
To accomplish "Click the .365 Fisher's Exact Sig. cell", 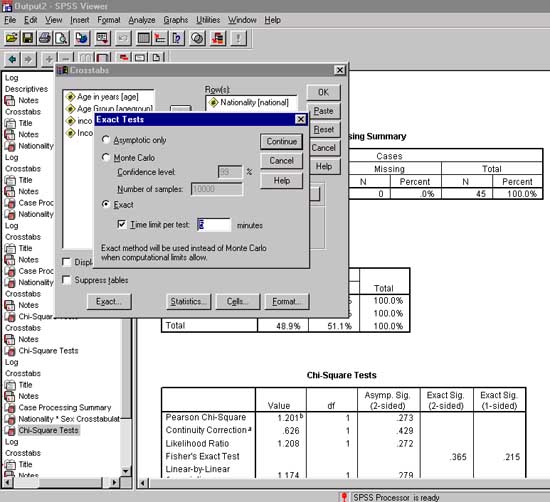I will coord(458,457).
